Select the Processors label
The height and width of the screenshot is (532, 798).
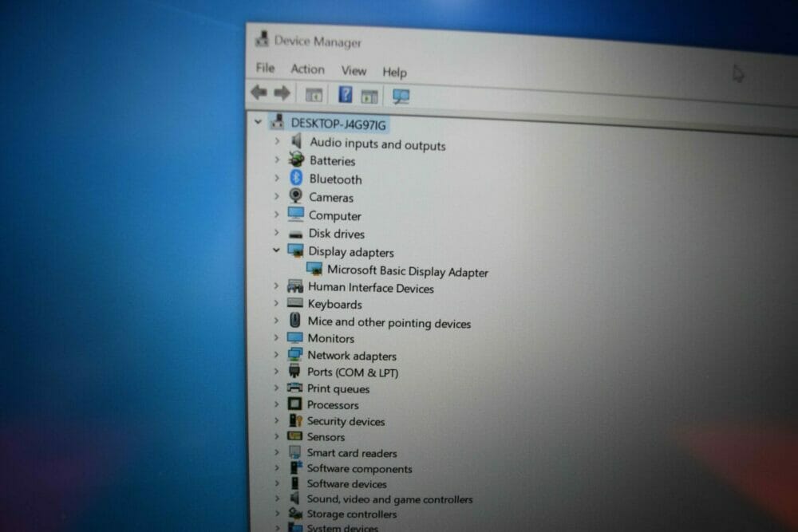(x=333, y=405)
